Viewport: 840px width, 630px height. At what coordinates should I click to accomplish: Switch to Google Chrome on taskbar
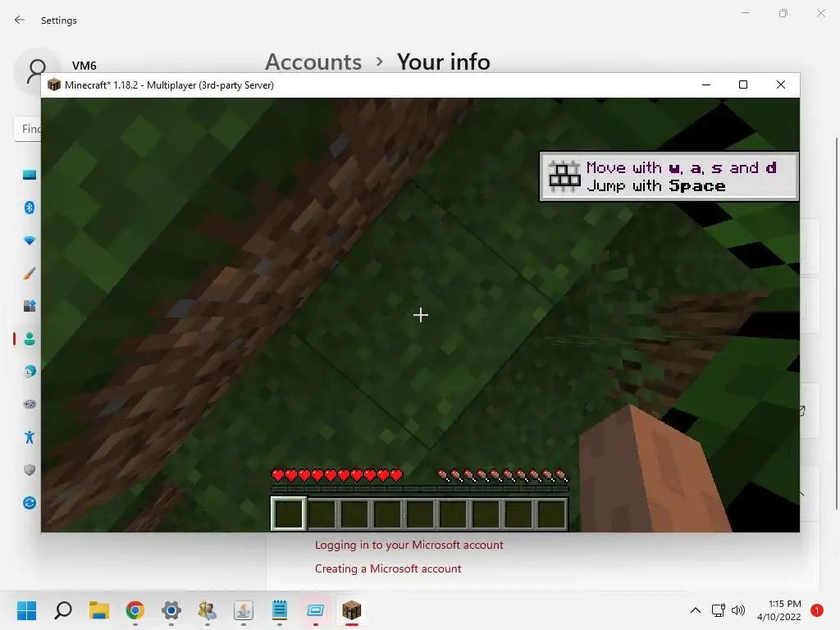135,610
